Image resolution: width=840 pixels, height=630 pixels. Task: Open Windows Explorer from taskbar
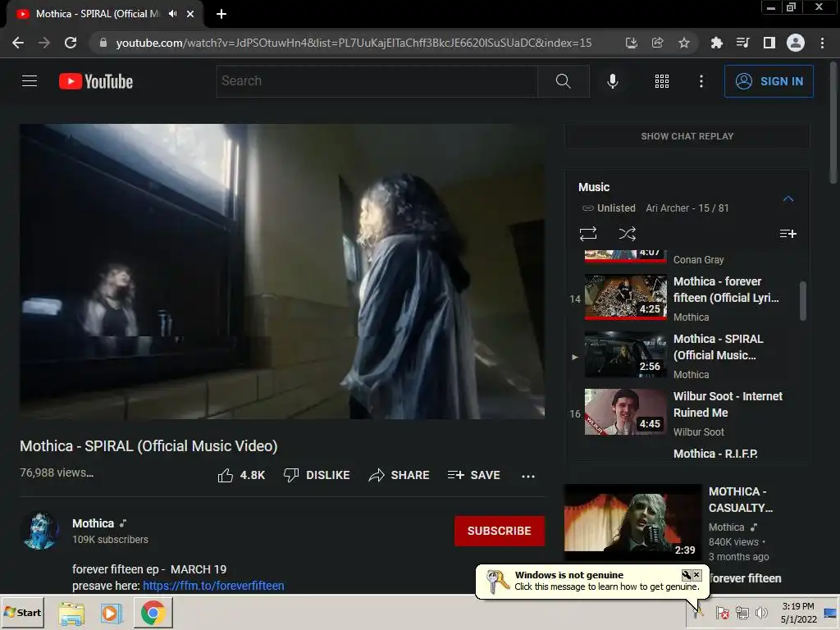click(71, 613)
